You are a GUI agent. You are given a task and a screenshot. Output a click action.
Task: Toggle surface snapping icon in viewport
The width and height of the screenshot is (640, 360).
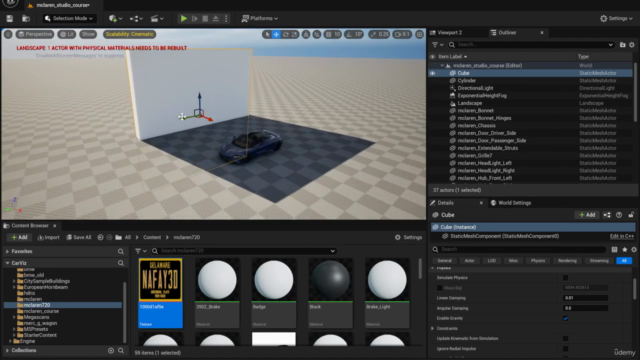pyautogui.click(x=306, y=34)
